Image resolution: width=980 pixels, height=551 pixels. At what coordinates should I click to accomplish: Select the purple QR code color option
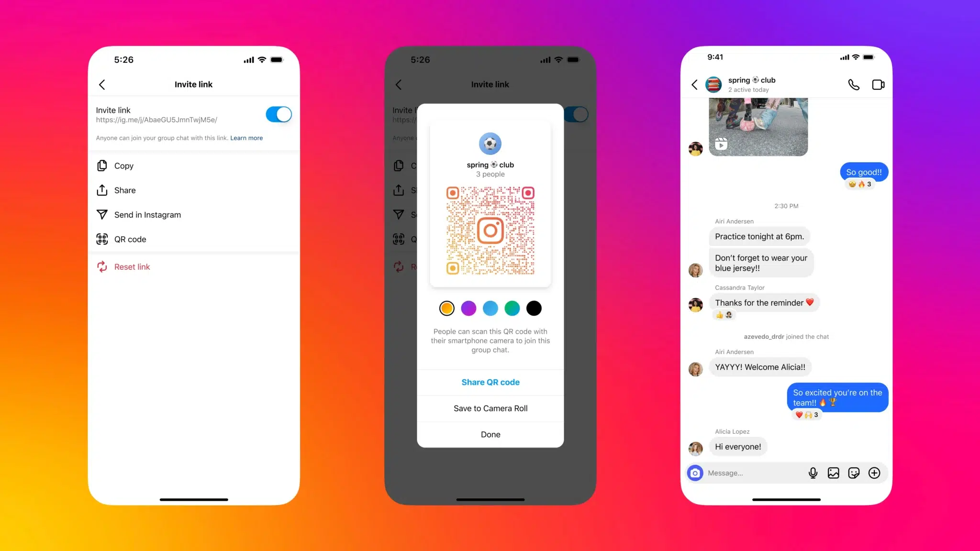(468, 308)
